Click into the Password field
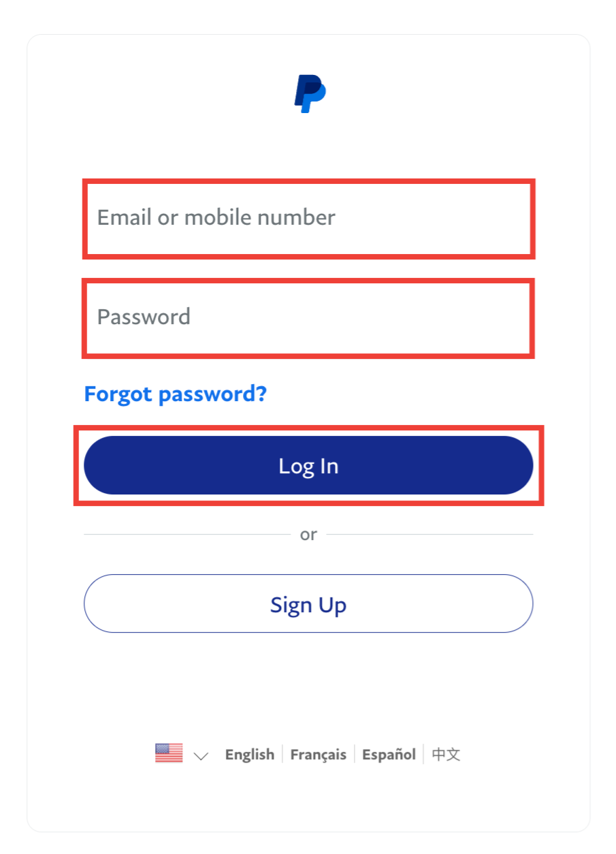This screenshot has width=616, height=854. click(x=308, y=317)
